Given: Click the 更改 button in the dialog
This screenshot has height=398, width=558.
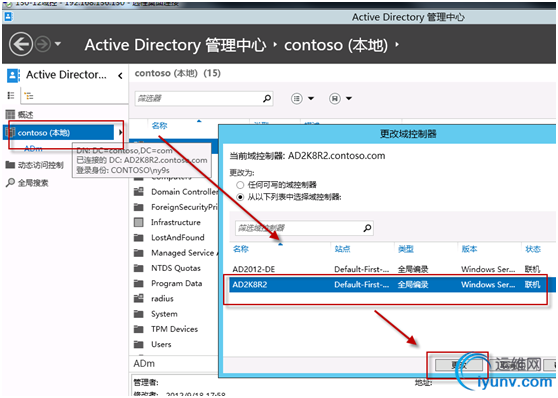Looking at the screenshot, I should click(x=459, y=365).
